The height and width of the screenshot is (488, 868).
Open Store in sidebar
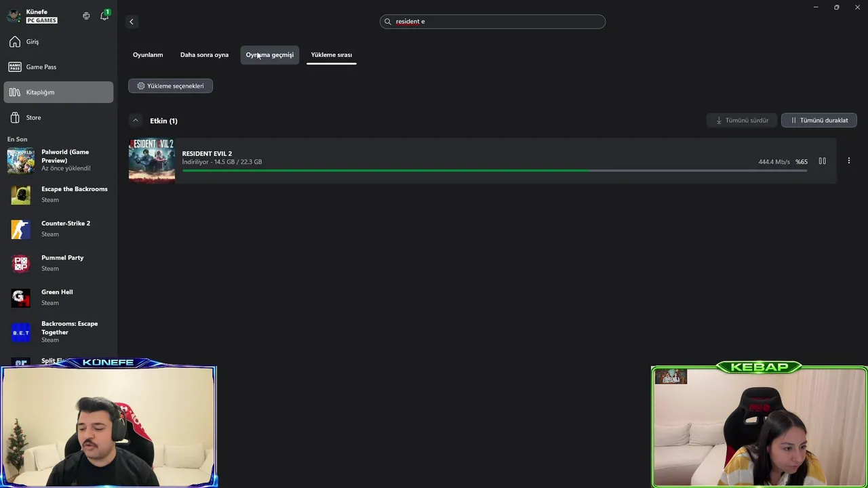[x=58, y=117]
